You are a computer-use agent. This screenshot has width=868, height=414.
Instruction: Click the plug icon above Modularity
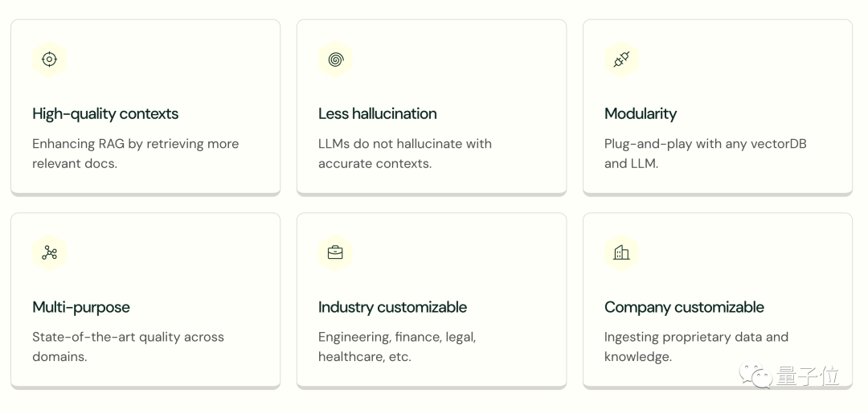(x=621, y=59)
